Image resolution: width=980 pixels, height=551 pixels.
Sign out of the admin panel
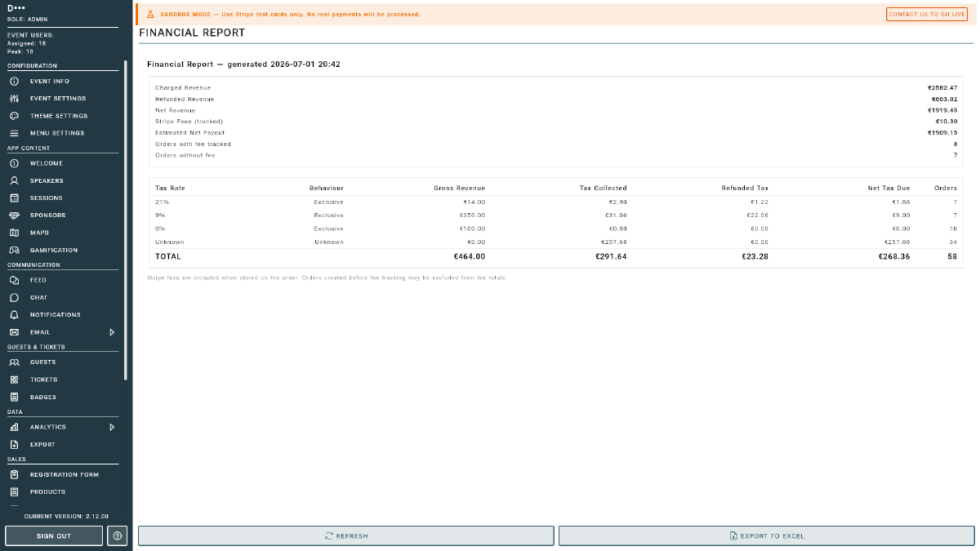[x=54, y=535]
